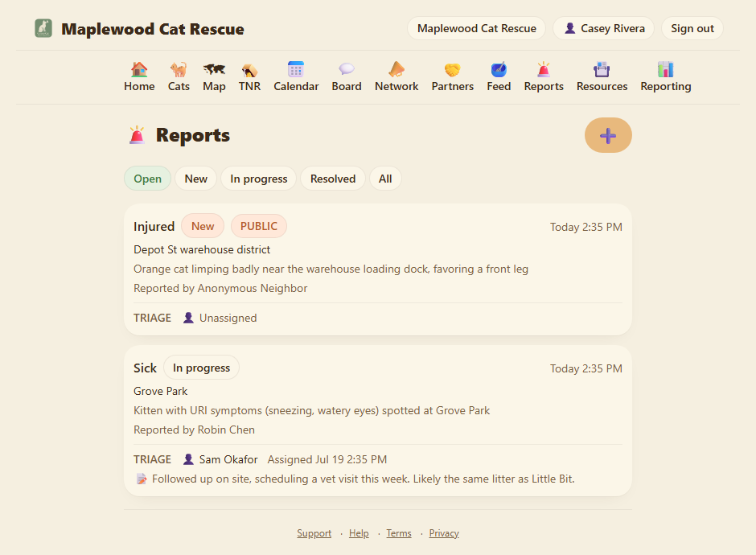Click the siren icon beside Reports heading

pos(137,135)
